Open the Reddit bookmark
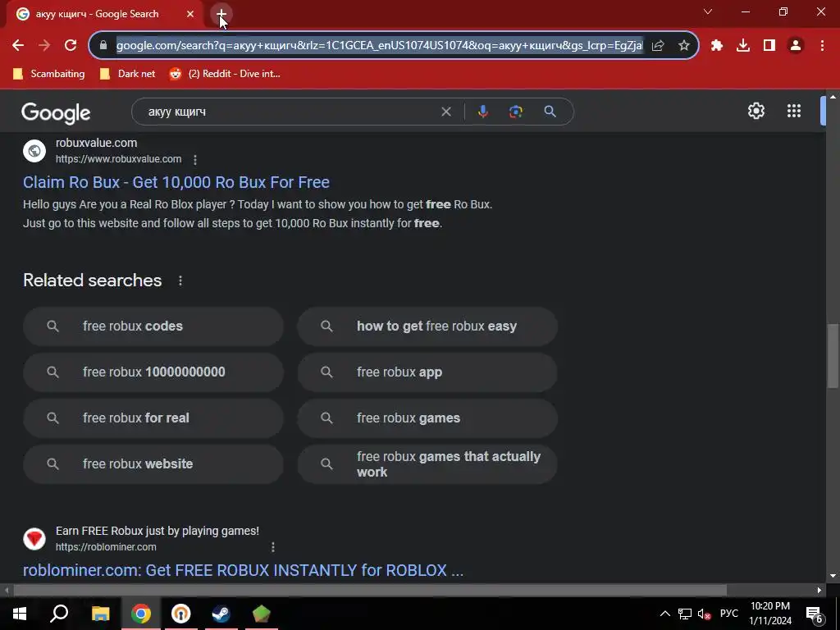Viewport: 840px width, 630px height. (225, 74)
